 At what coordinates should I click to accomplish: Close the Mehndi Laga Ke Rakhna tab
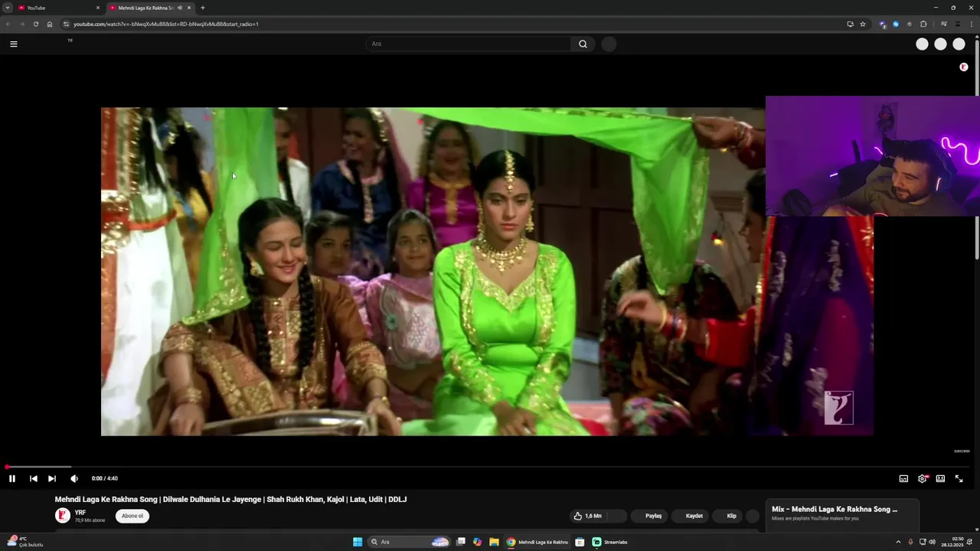[189, 8]
